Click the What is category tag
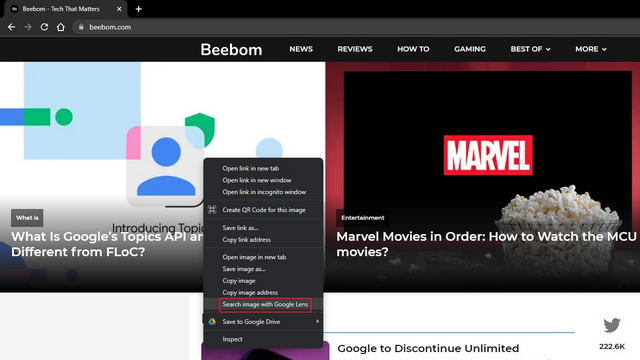Screen dimensions: 640x360 27,218
